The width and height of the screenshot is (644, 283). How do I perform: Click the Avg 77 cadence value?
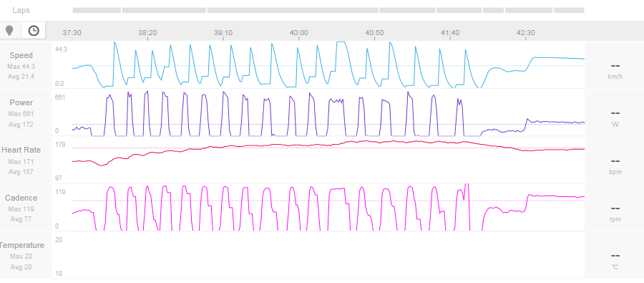(21, 219)
